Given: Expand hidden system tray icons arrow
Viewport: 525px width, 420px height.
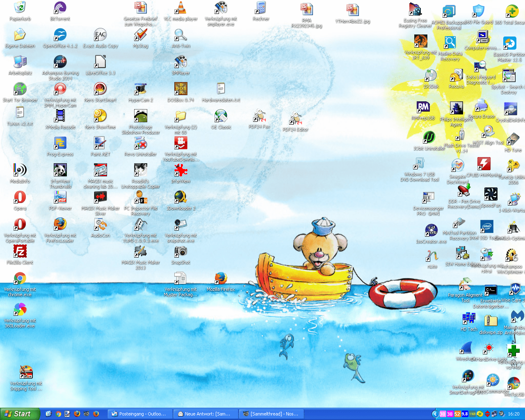Looking at the screenshot, I should coord(435,414).
